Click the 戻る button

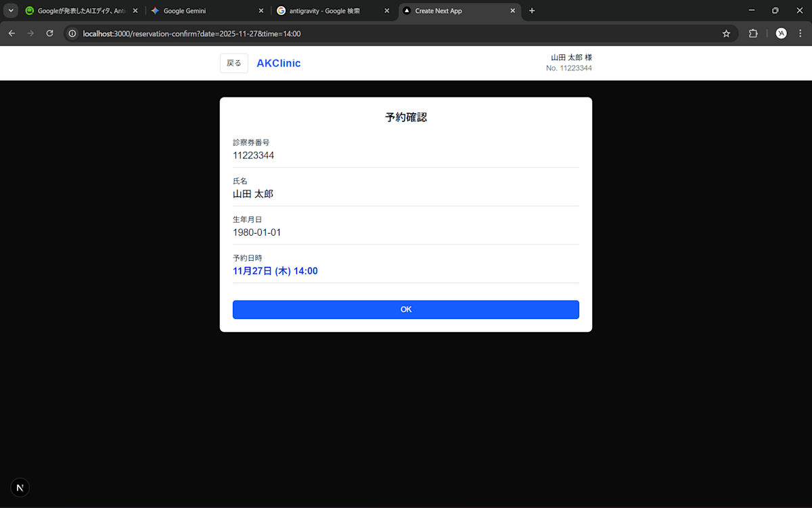[234, 63]
